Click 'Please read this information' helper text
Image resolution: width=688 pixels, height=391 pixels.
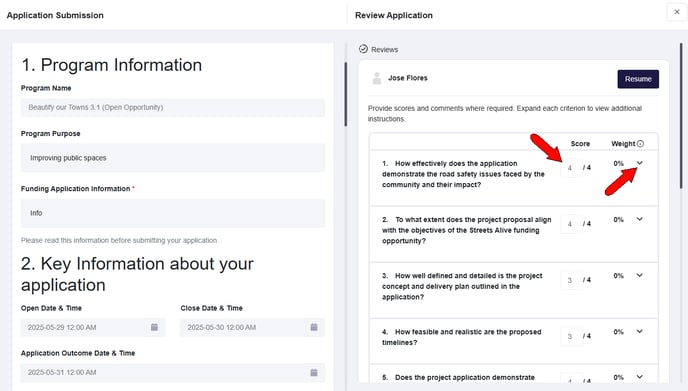tap(119, 240)
